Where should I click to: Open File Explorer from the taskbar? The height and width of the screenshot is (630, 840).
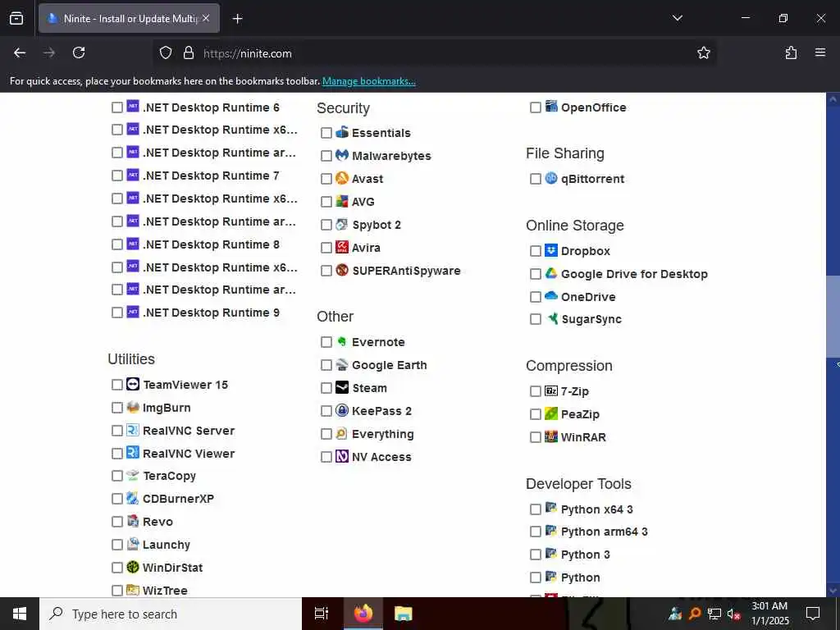pyautogui.click(x=403, y=614)
